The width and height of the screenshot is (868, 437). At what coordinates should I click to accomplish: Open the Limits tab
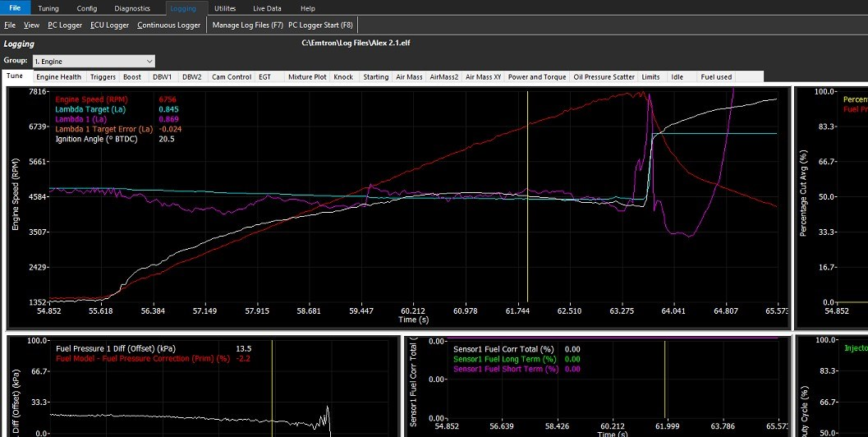click(650, 77)
